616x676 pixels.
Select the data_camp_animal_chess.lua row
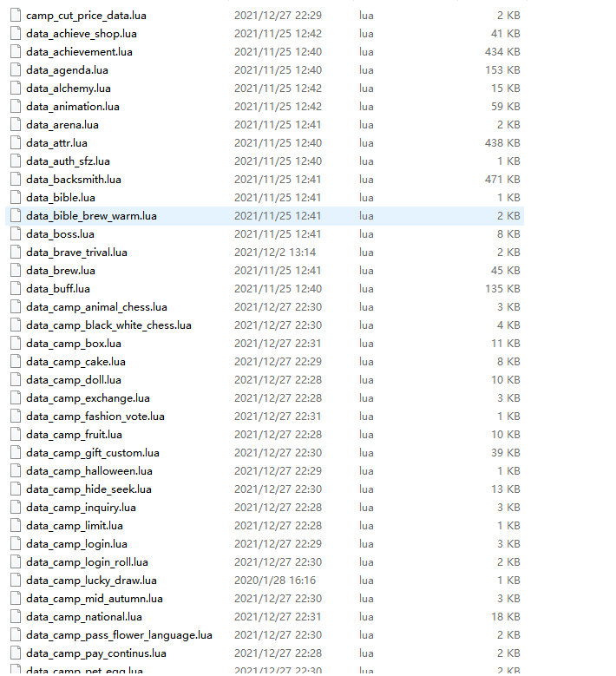96,307
